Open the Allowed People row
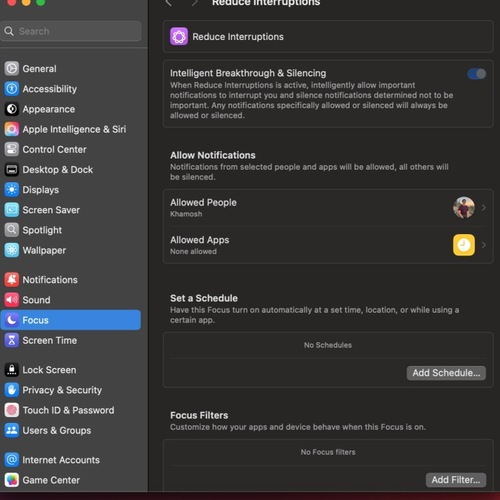 (328, 208)
